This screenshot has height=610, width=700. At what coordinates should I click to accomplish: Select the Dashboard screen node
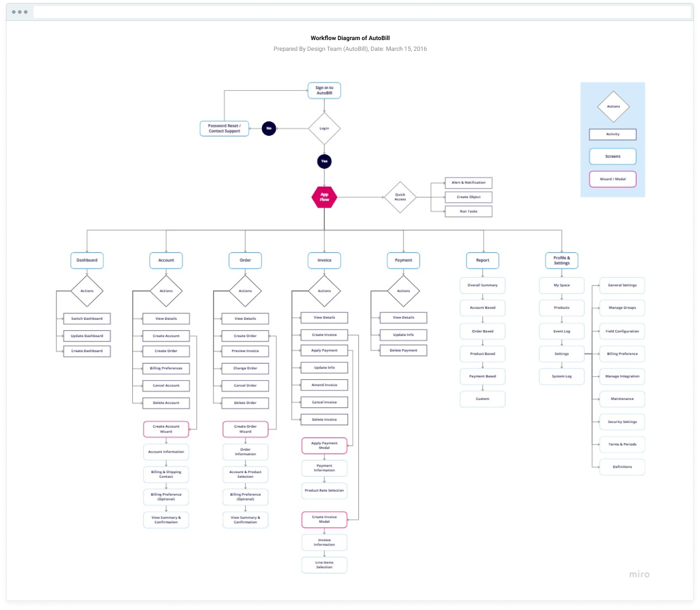87,260
